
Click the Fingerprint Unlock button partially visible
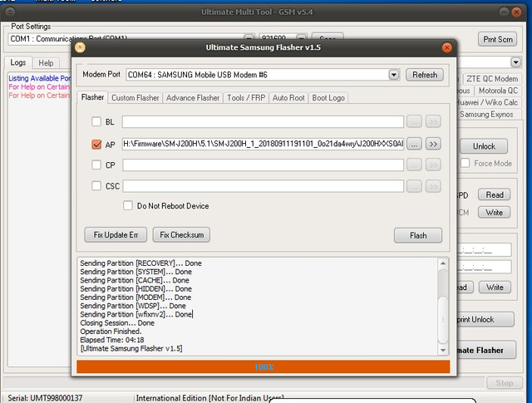coord(485,320)
